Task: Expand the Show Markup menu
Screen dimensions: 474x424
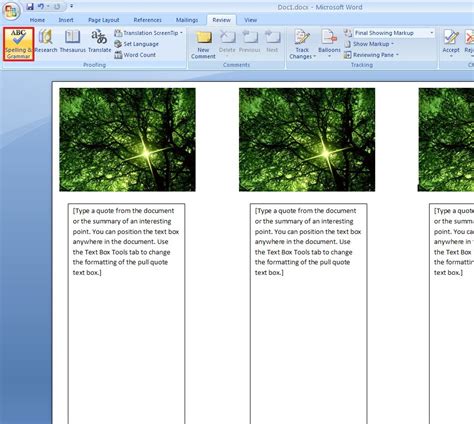Action: 369,44
